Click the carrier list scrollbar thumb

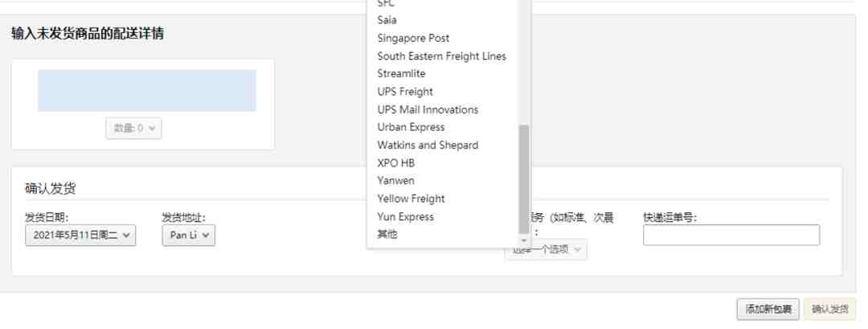point(524,179)
